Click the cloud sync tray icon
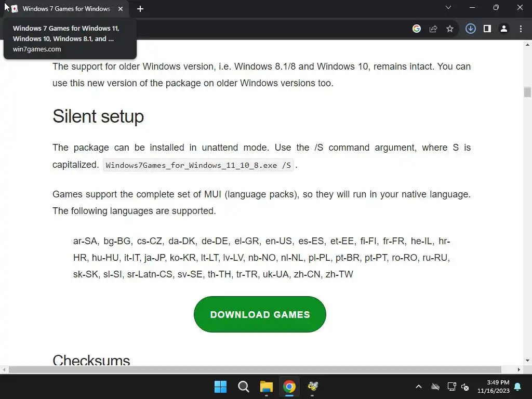This screenshot has width=532, height=399. (x=435, y=387)
